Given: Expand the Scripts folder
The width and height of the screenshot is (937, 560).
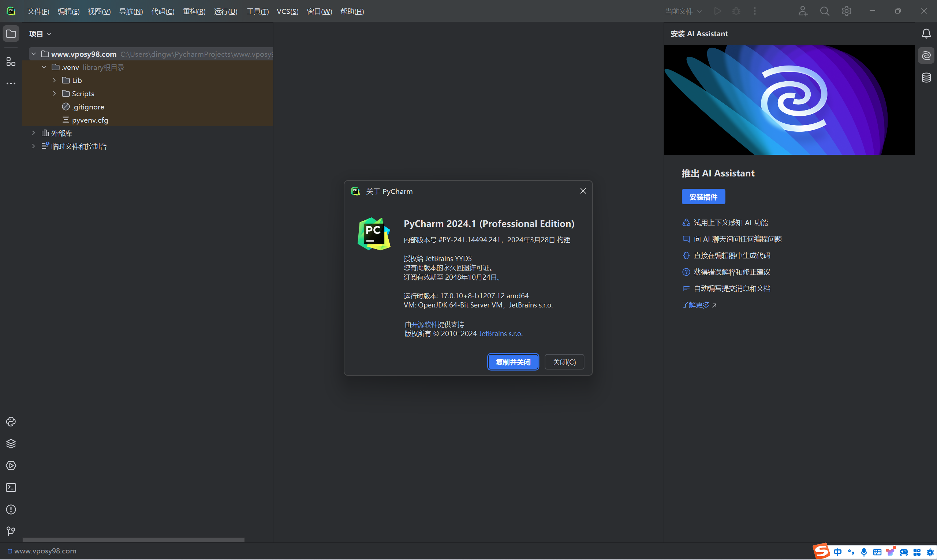Looking at the screenshot, I should tap(54, 94).
